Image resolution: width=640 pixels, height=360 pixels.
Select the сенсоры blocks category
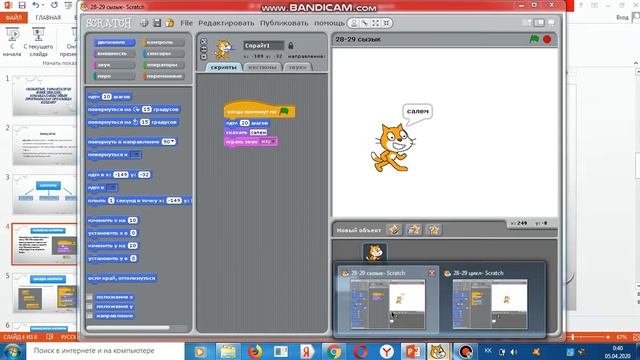tap(163, 53)
